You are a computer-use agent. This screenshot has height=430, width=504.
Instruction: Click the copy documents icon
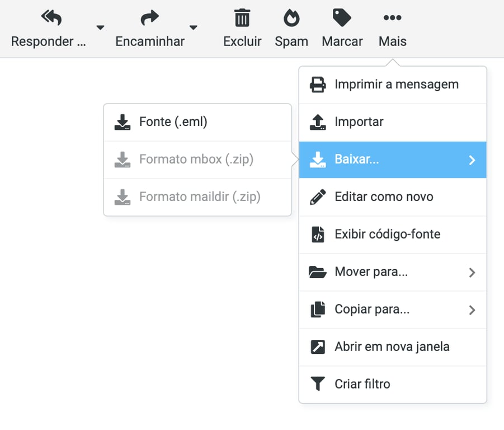[318, 310]
